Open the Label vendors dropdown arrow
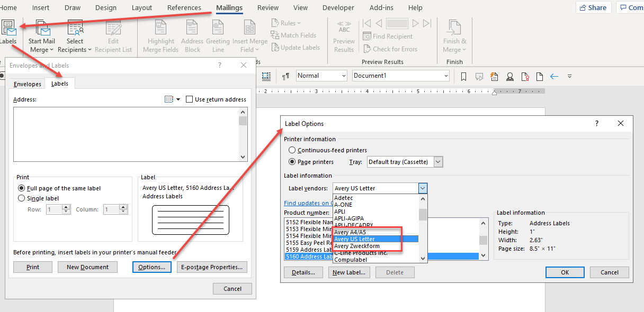Viewport: 644px width, 312px height. click(x=423, y=188)
